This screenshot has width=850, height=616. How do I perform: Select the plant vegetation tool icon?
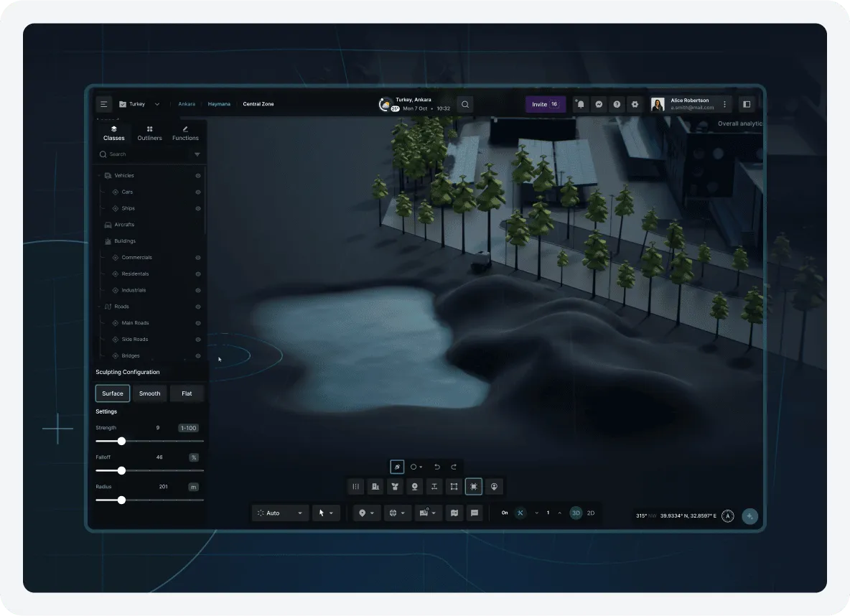click(x=395, y=486)
